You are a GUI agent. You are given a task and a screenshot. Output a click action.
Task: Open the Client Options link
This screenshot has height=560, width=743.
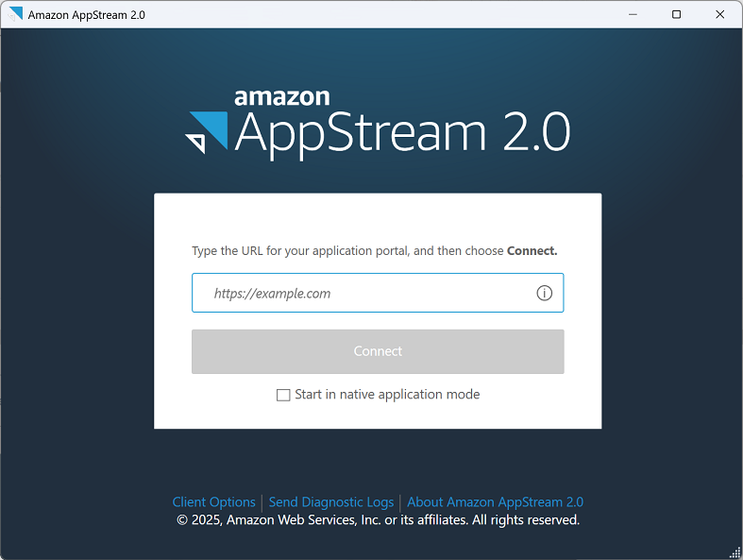(x=213, y=502)
